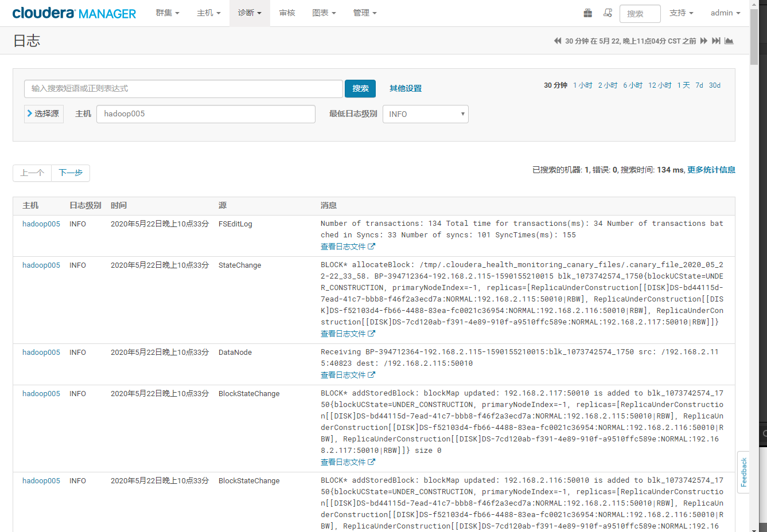The width and height of the screenshot is (767, 532).
Task: Click the time range text 30 分钟 在 5月 22
Action: tap(630, 41)
